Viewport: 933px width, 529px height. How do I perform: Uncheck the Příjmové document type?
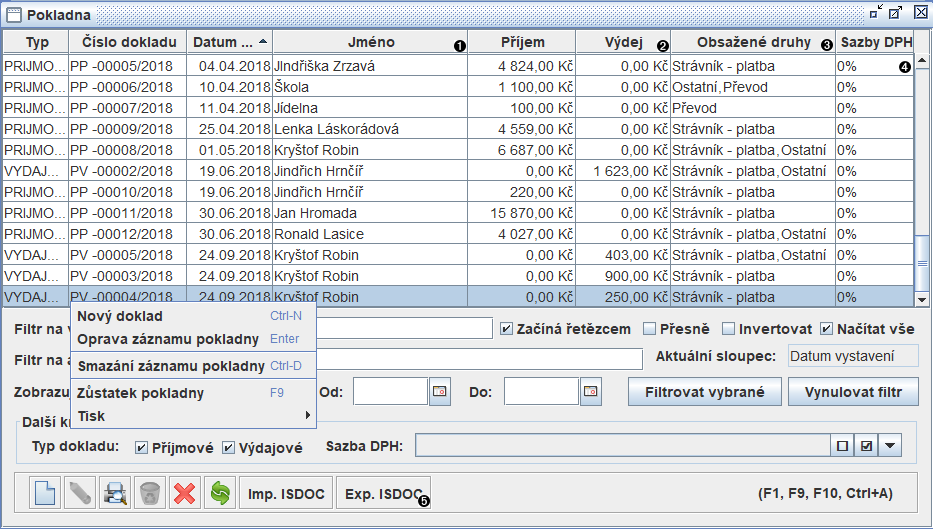[x=142, y=447]
